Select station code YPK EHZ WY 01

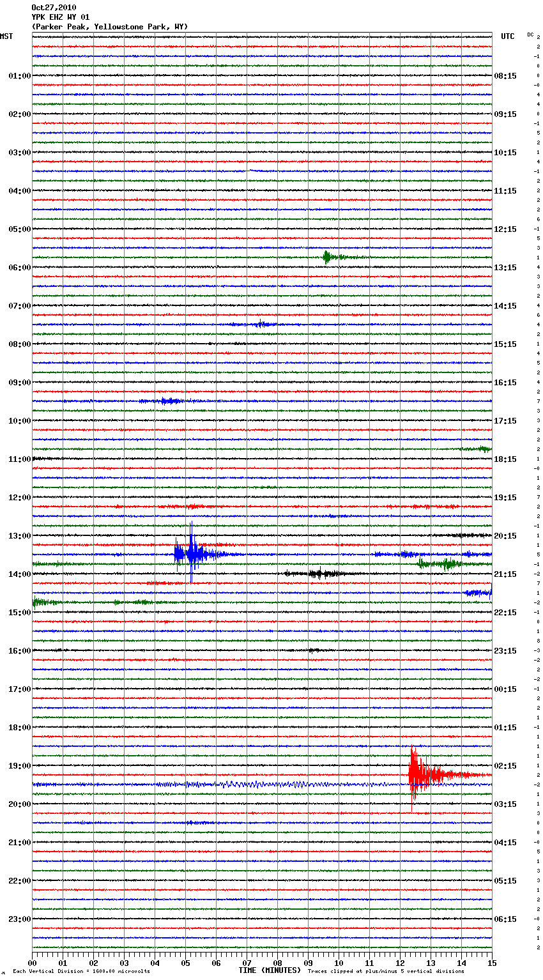[61, 17]
